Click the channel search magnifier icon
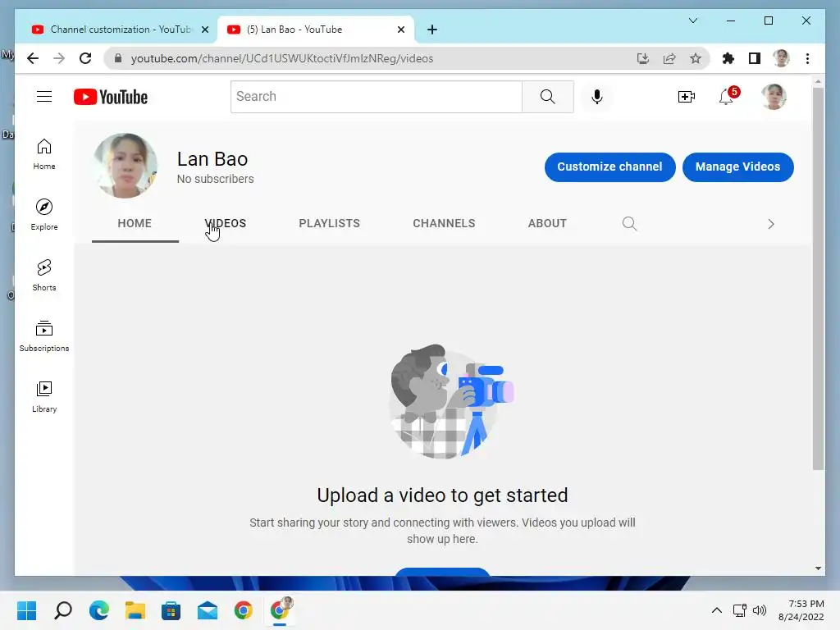 (x=629, y=223)
